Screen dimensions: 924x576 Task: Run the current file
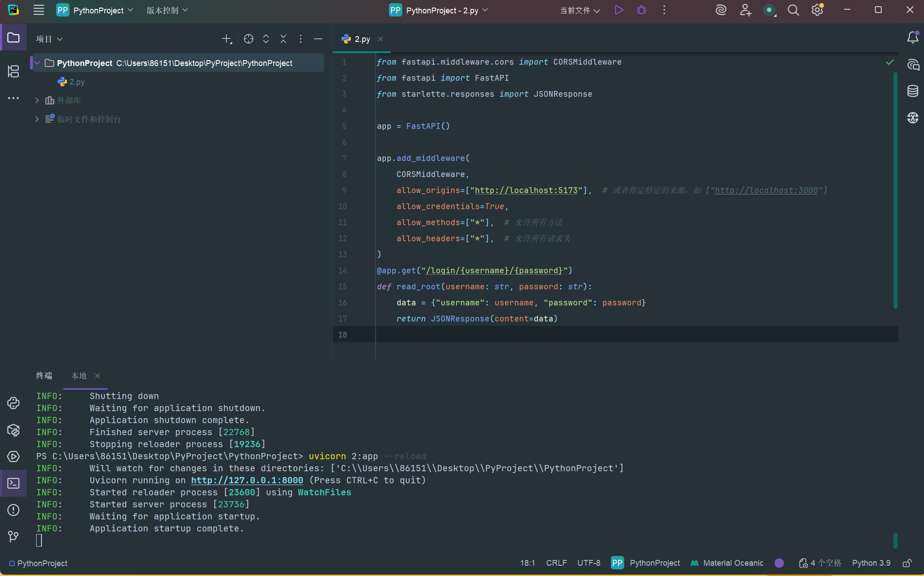pyautogui.click(x=619, y=10)
